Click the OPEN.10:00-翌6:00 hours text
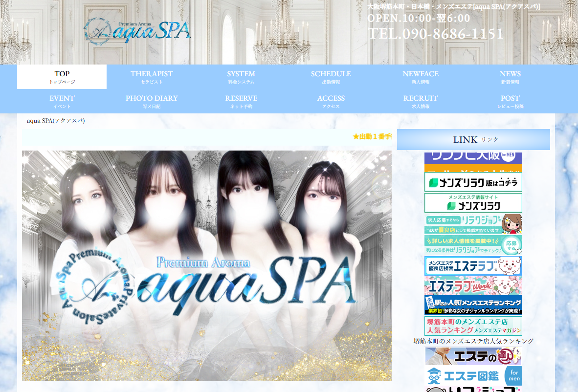 click(419, 18)
